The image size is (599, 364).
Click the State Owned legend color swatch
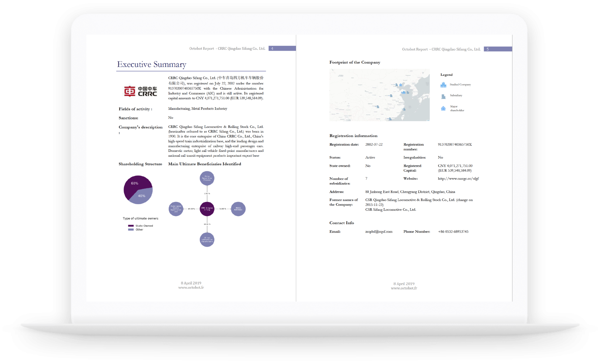tap(131, 226)
